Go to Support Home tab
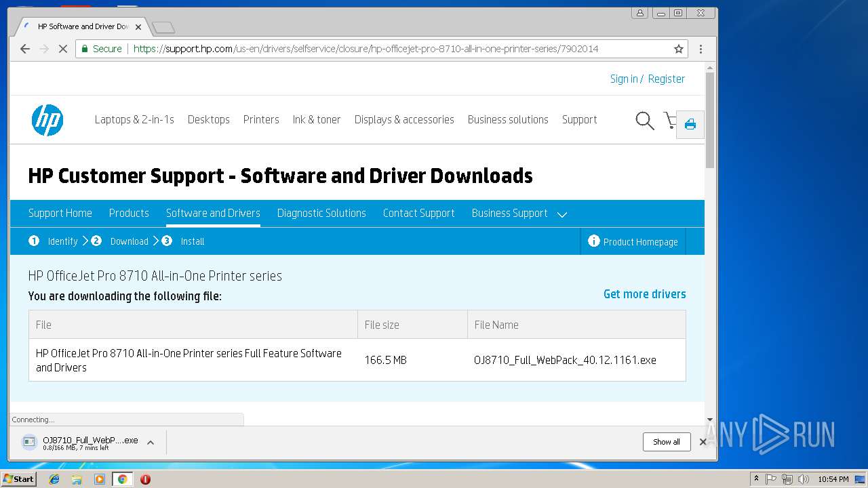Viewport: 868px width, 488px height. tap(60, 213)
